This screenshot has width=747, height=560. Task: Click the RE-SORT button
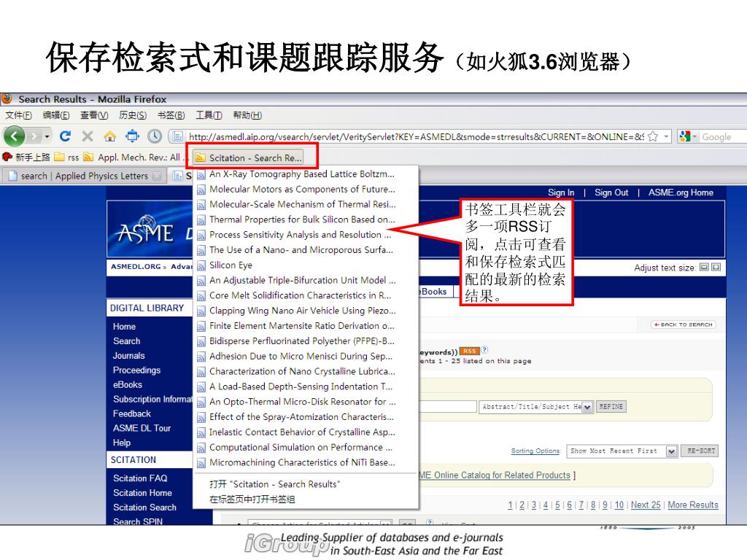click(700, 451)
